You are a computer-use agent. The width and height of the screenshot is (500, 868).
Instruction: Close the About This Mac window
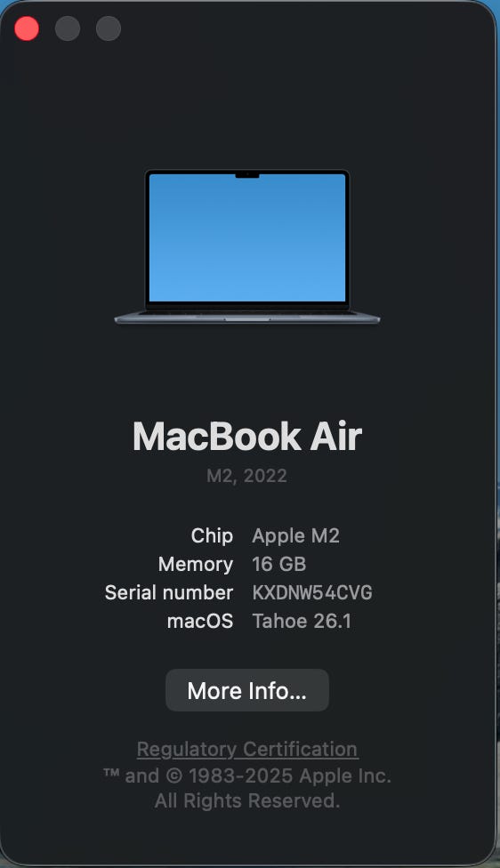27,28
